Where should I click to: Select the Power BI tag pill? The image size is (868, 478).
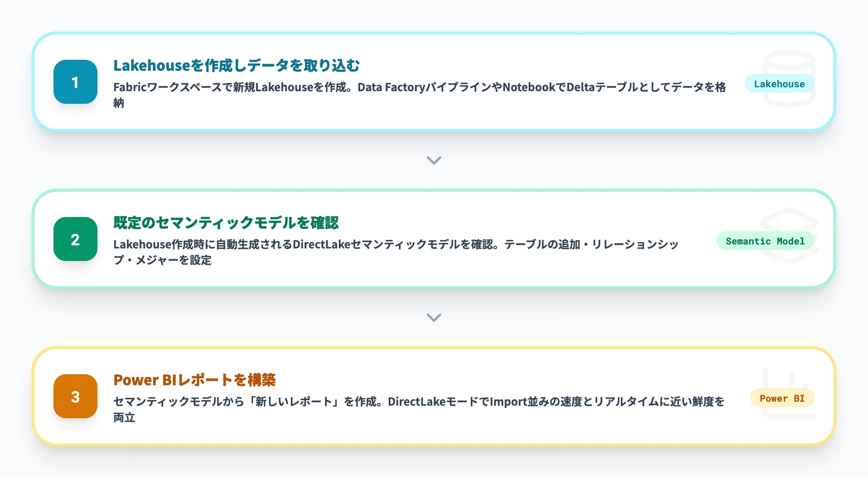[782, 398]
